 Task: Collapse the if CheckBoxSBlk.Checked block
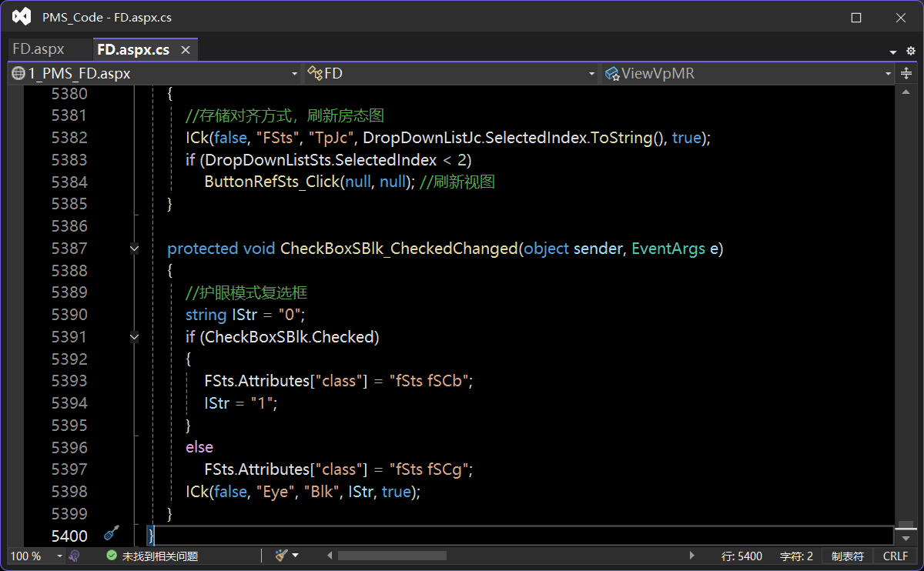[135, 337]
